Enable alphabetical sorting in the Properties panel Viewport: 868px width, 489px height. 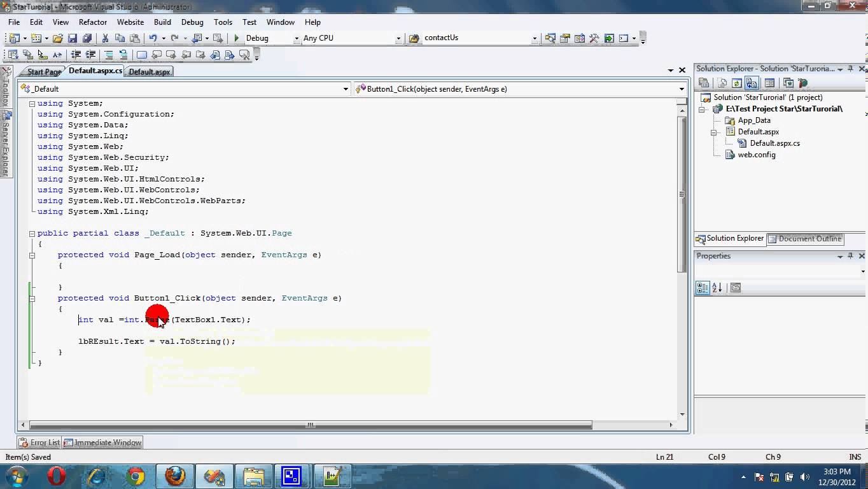716,287
